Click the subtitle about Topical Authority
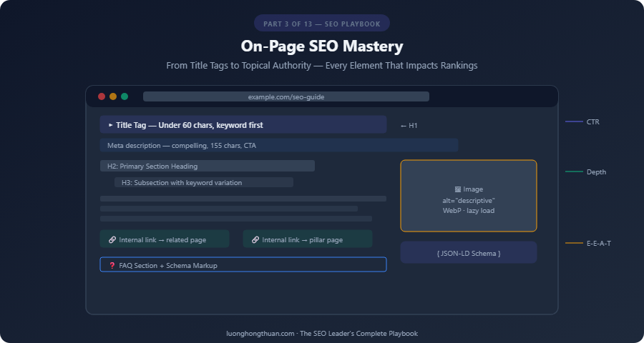 [322, 66]
